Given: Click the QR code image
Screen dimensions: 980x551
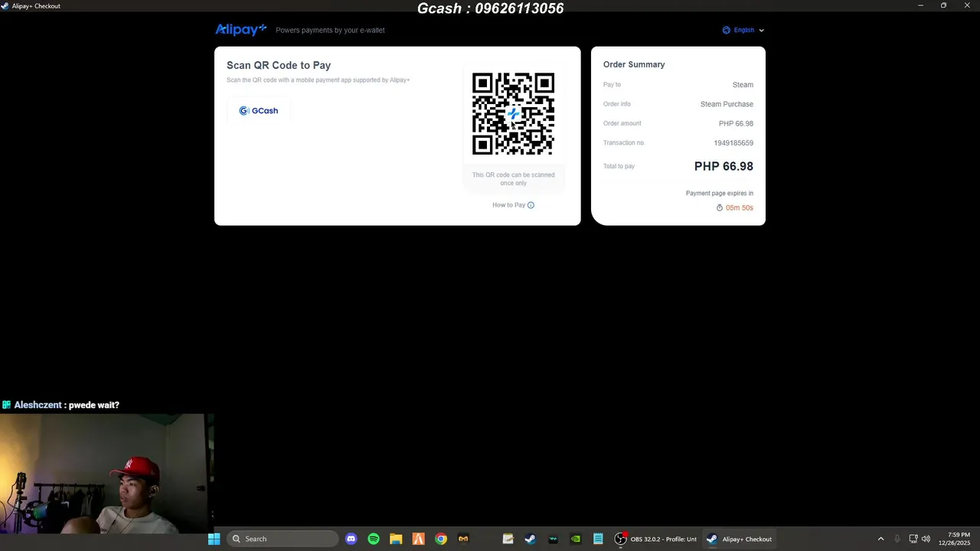Looking at the screenshot, I should 513,114.
